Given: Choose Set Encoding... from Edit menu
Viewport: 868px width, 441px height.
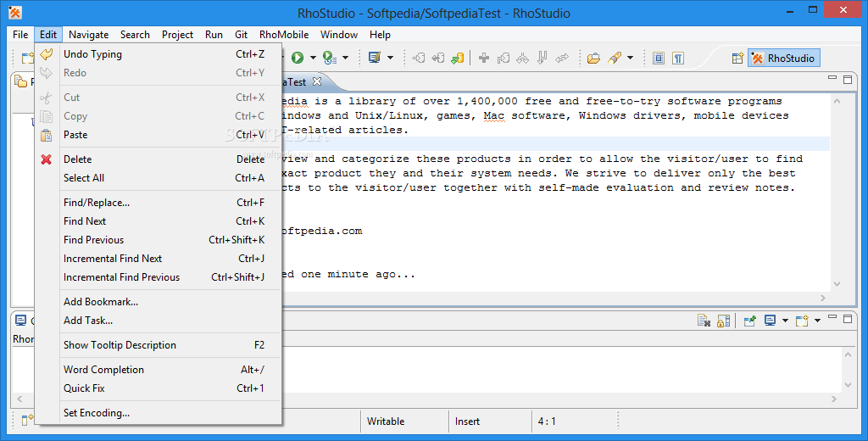Looking at the screenshot, I should pyautogui.click(x=159, y=413).
